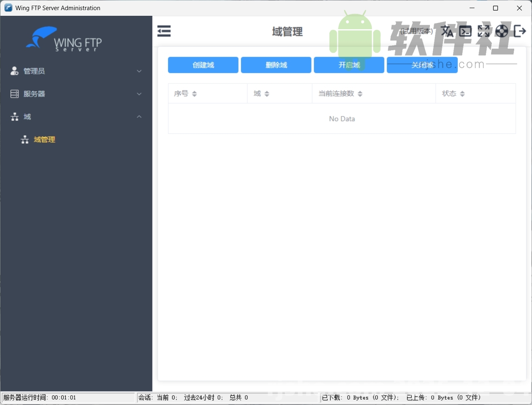This screenshot has width=532, height=405.
Task: Click the server icon beside 服务器
Action: coord(14,94)
